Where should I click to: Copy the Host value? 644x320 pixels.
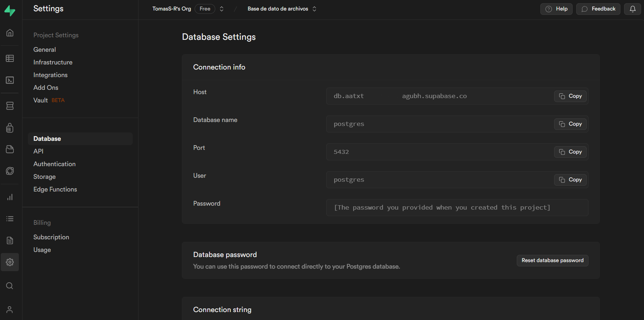570,96
